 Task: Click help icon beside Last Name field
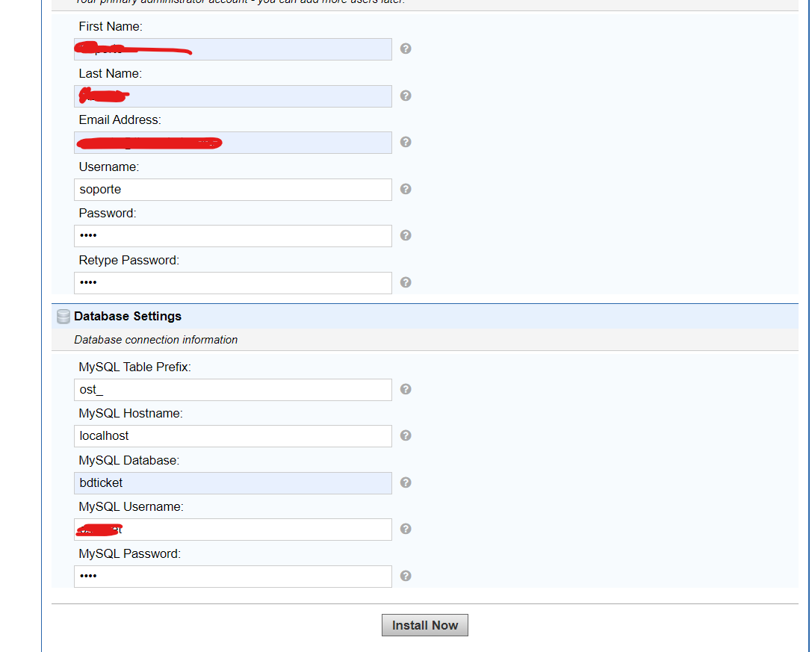406,96
